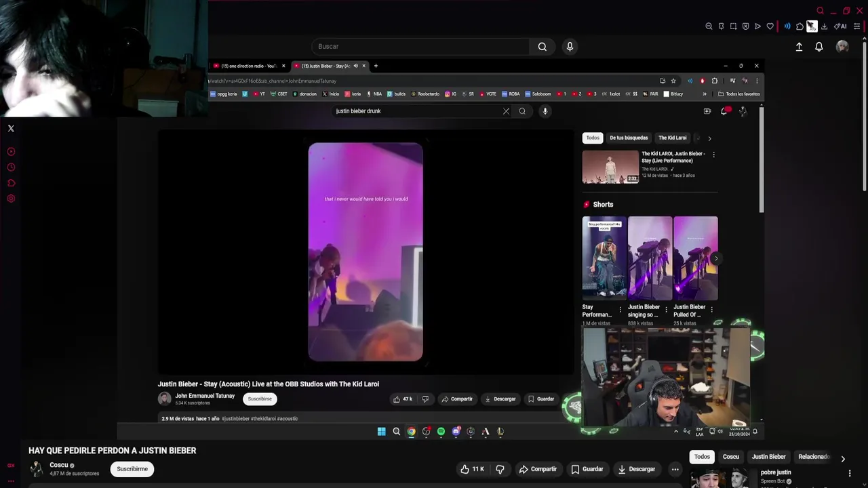Image resolution: width=868 pixels, height=488 pixels.
Task: Activate voice search microphone beside Buscar
Action: (570, 46)
